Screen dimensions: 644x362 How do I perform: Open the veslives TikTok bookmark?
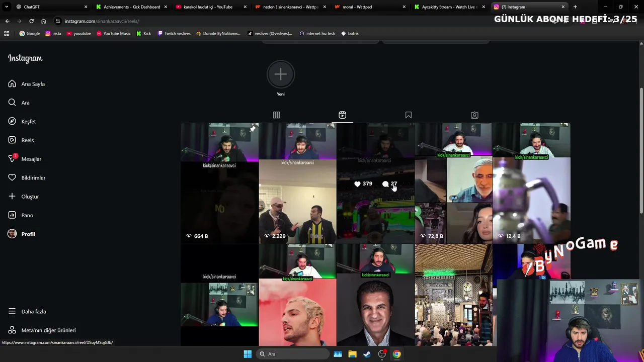[x=270, y=33]
